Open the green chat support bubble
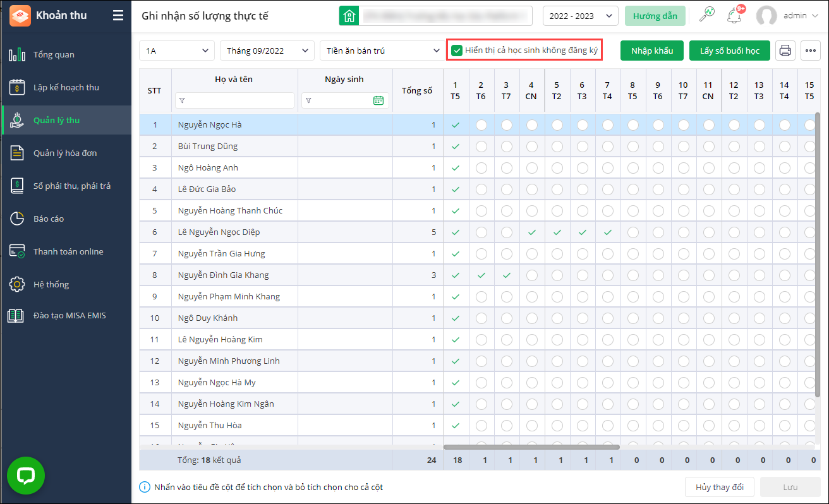 26,476
